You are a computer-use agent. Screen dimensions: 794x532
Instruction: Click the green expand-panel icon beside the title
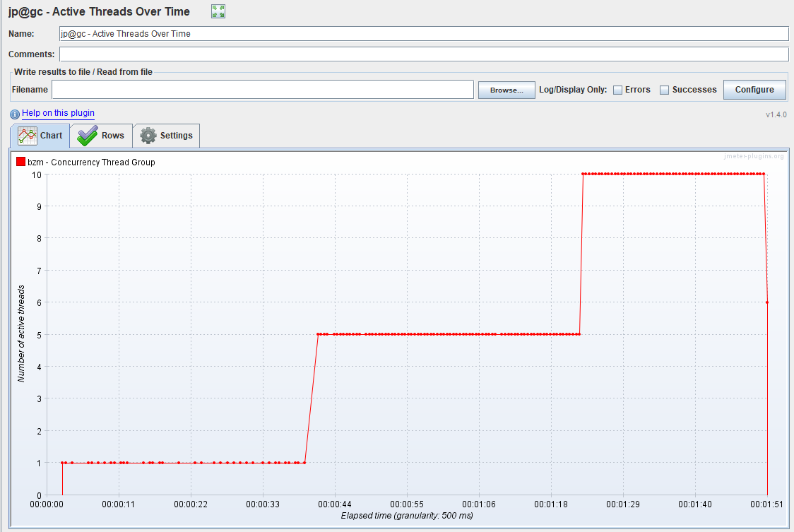(x=218, y=11)
